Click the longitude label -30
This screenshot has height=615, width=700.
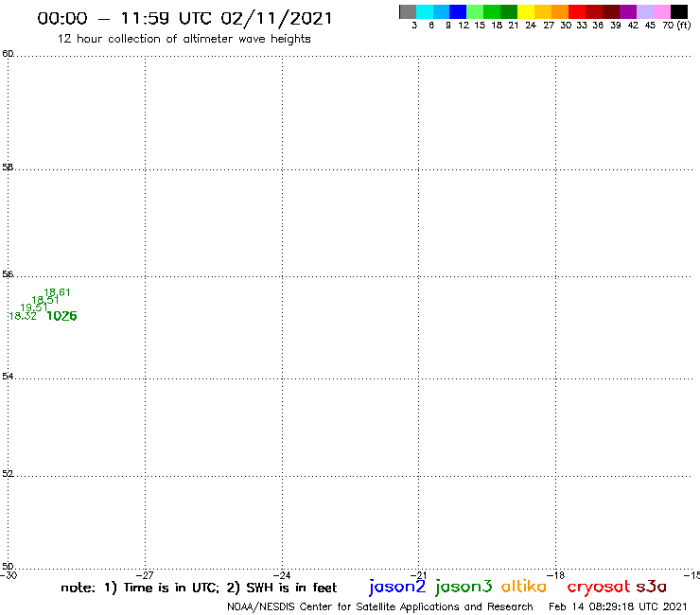[9, 575]
